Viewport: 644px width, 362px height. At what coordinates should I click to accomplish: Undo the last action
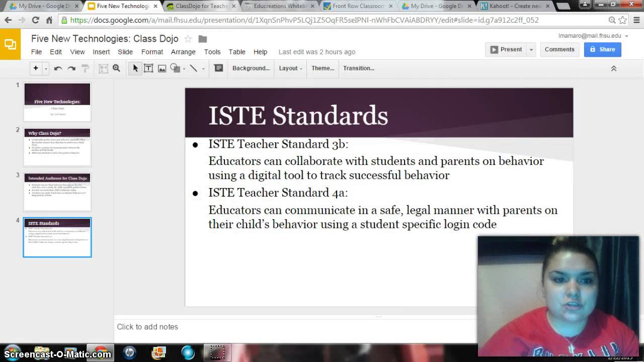(x=58, y=68)
